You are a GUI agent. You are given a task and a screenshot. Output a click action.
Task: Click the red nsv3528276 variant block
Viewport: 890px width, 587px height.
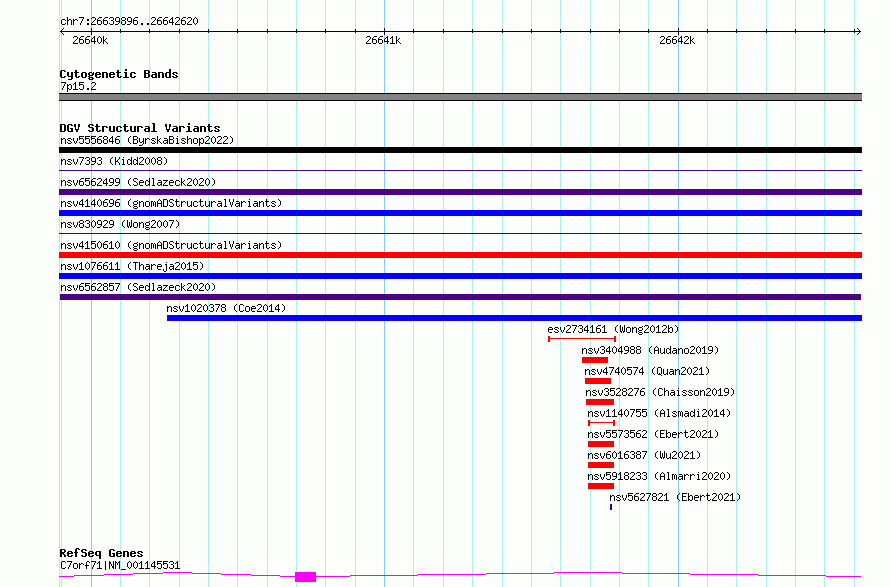tap(600, 402)
